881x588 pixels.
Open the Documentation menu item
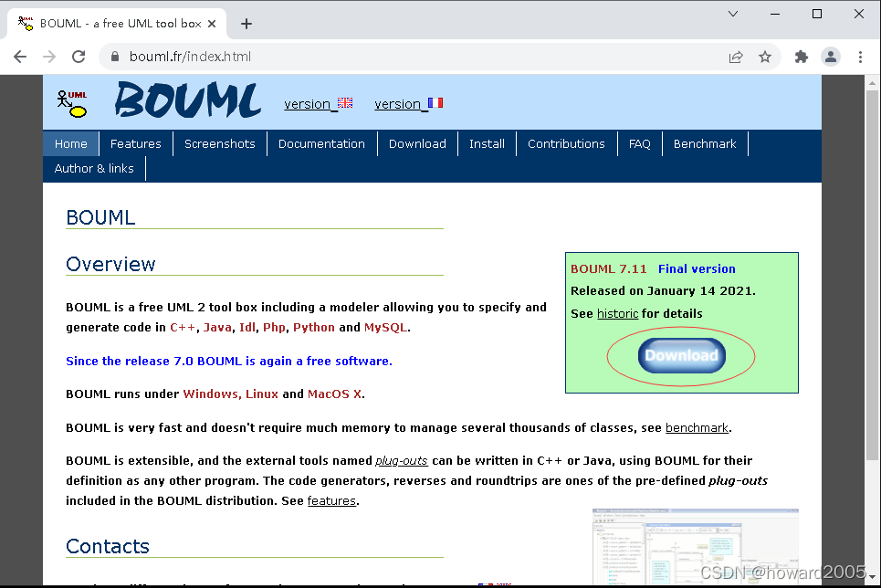tap(322, 144)
